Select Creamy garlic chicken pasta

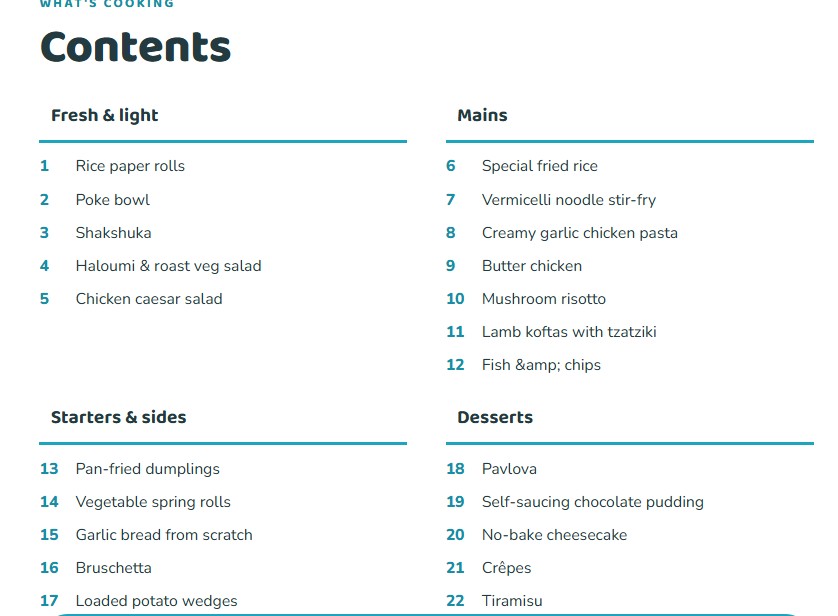pos(580,233)
